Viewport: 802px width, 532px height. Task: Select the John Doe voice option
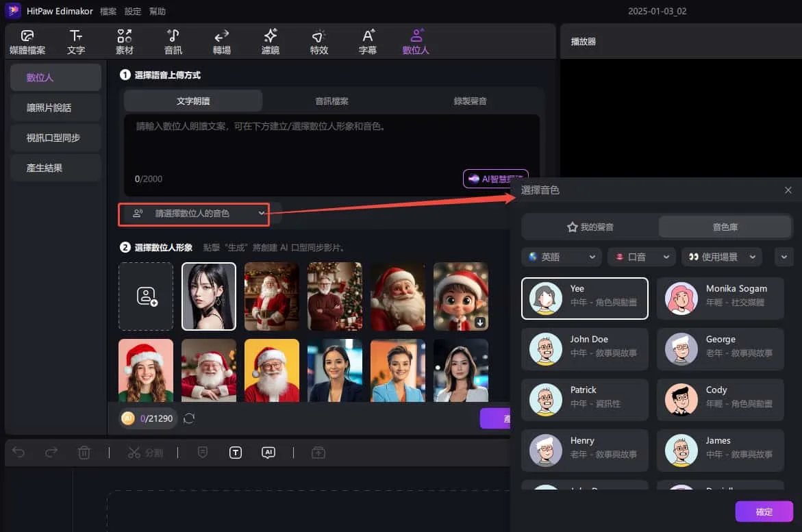[x=584, y=349]
